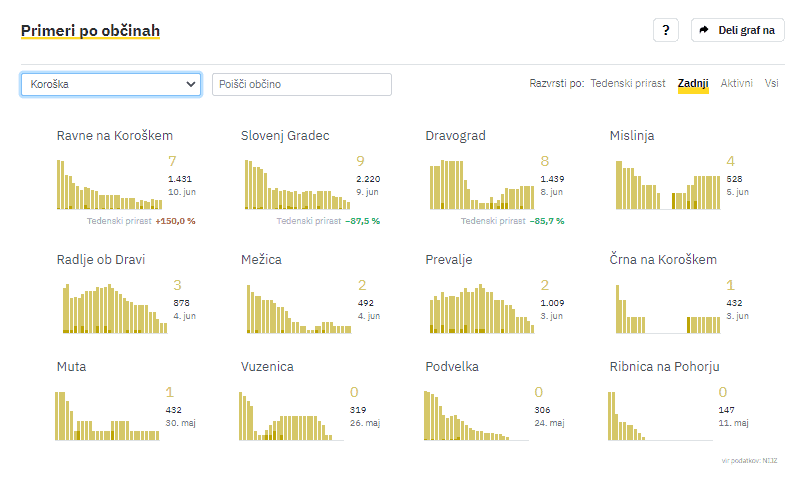Click the Prevalje bar chart
The image size is (792, 479).
(476, 307)
